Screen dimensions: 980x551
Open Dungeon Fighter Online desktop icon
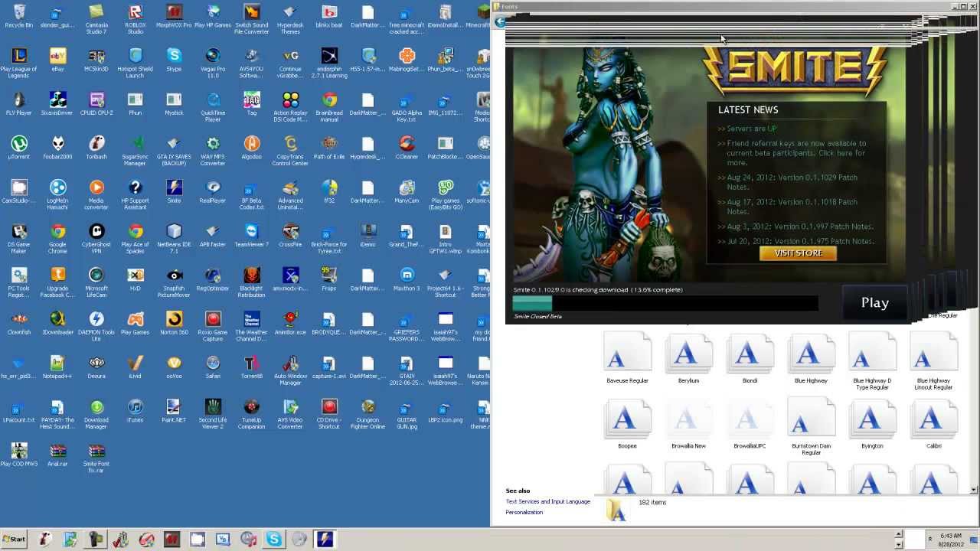(x=368, y=415)
